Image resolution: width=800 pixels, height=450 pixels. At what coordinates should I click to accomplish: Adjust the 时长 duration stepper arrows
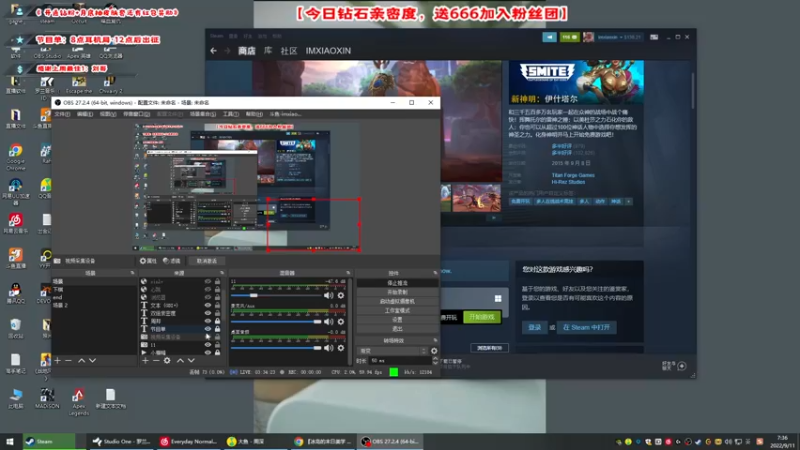pyautogui.click(x=435, y=361)
